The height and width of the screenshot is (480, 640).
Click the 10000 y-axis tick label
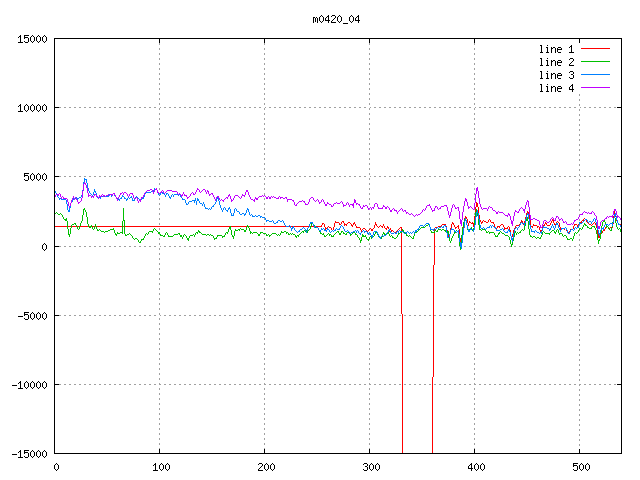pyautogui.click(x=32, y=108)
